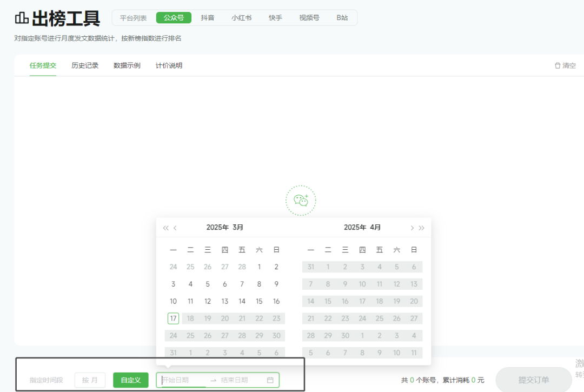Screen dimensions: 584x392
Task: Select the 自定义 custom period option
Action: tap(130, 380)
